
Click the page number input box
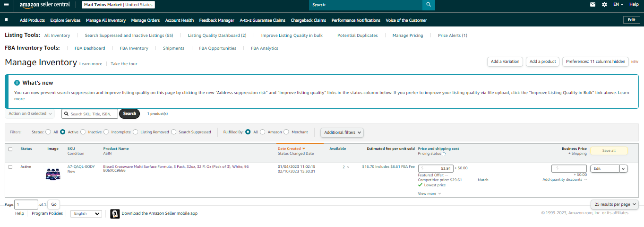(x=26, y=204)
